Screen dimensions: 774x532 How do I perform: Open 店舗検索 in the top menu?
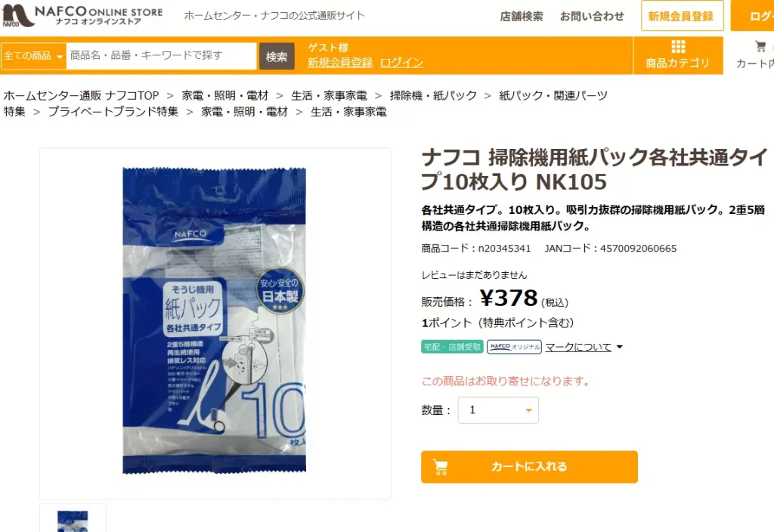522,17
